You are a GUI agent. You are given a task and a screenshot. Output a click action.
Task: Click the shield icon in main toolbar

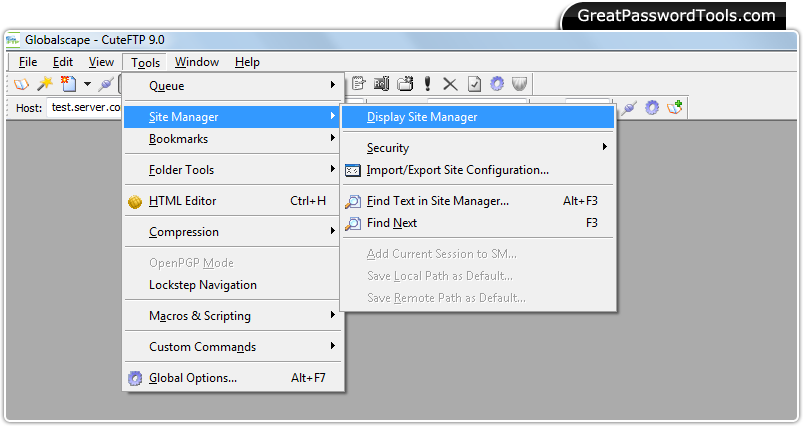pyautogui.click(x=519, y=83)
